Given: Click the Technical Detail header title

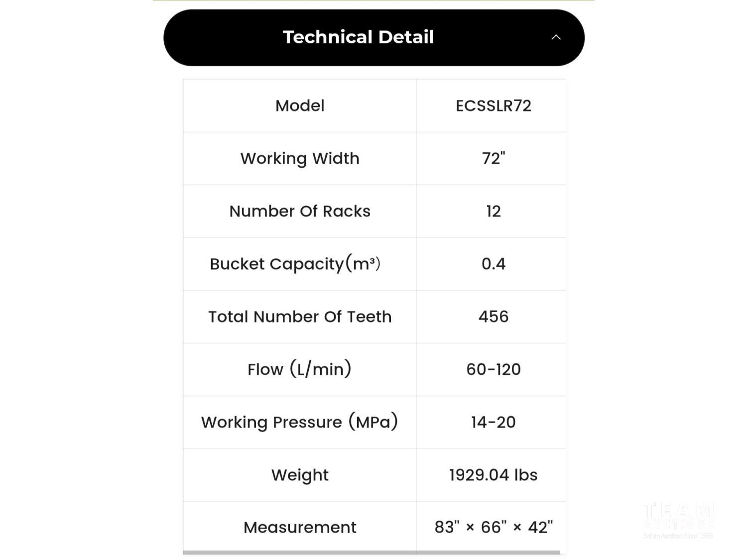Looking at the screenshot, I should (x=358, y=37).
